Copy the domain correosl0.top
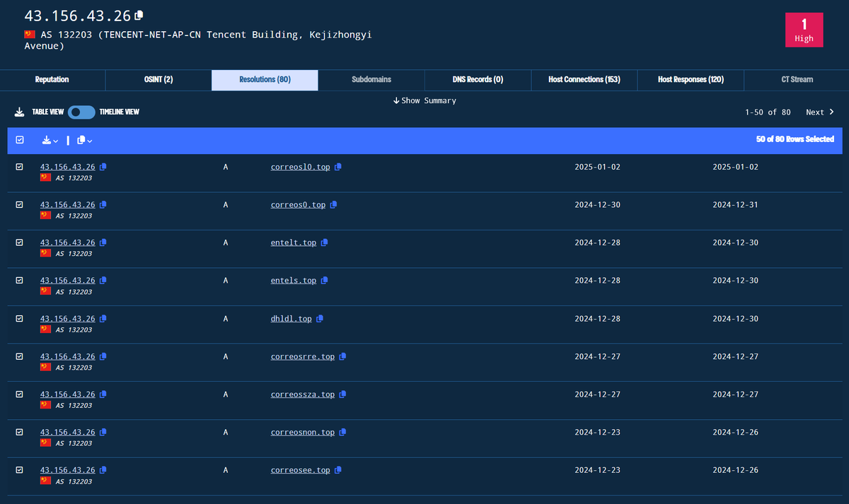The height and width of the screenshot is (504, 849). coord(338,167)
